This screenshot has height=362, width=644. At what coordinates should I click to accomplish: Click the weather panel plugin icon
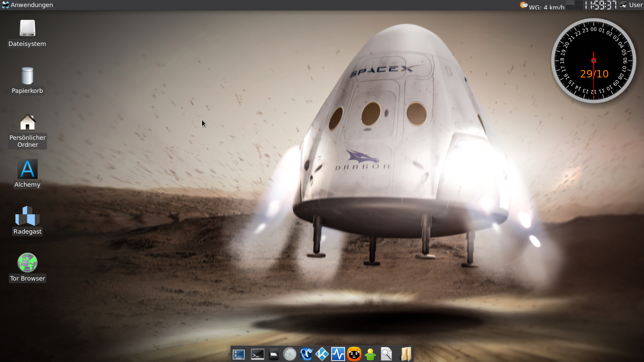524,5
